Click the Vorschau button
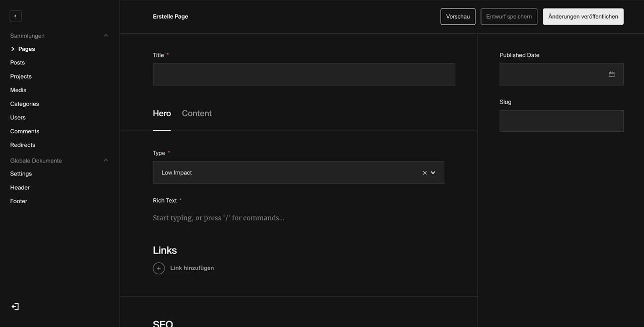644x327 pixels. (457, 16)
